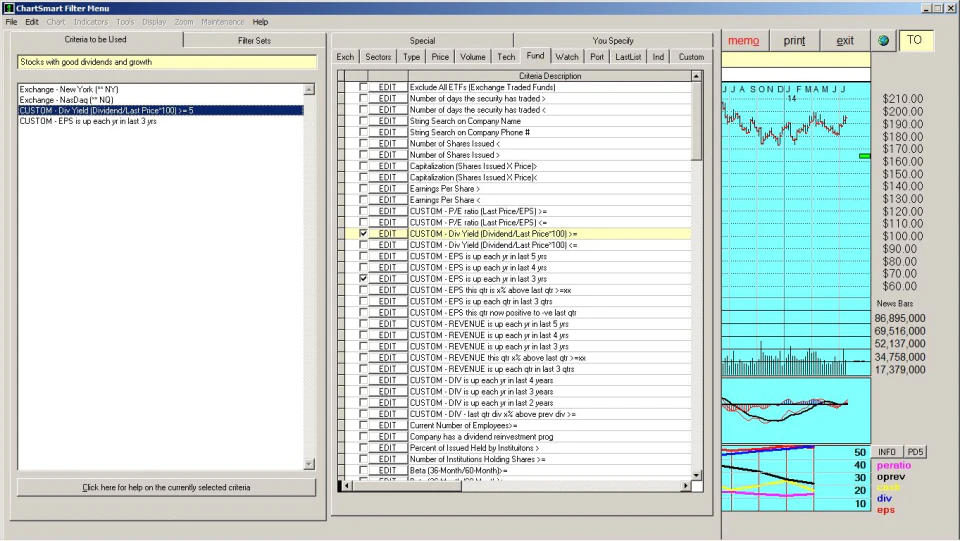Click EDIT for Earnings Per Share > row
960x541 pixels.
pyautogui.click(x=388, y=188)
